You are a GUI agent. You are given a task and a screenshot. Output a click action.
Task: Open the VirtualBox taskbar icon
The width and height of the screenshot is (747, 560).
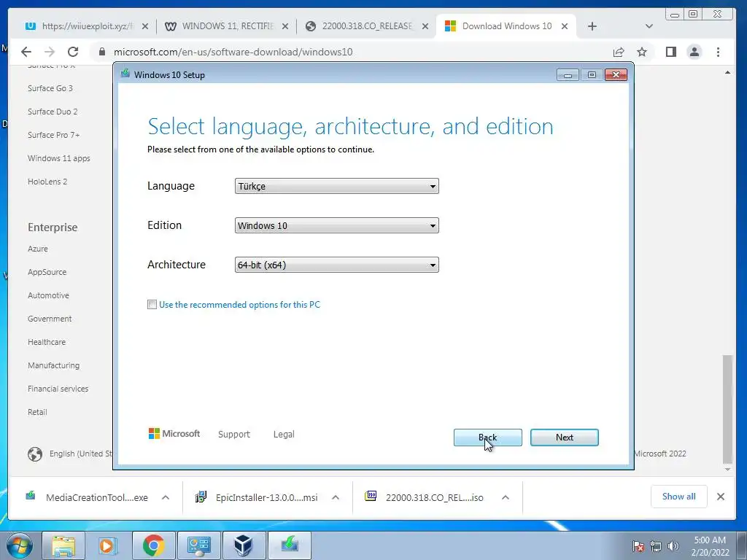[x=243, y=545]
